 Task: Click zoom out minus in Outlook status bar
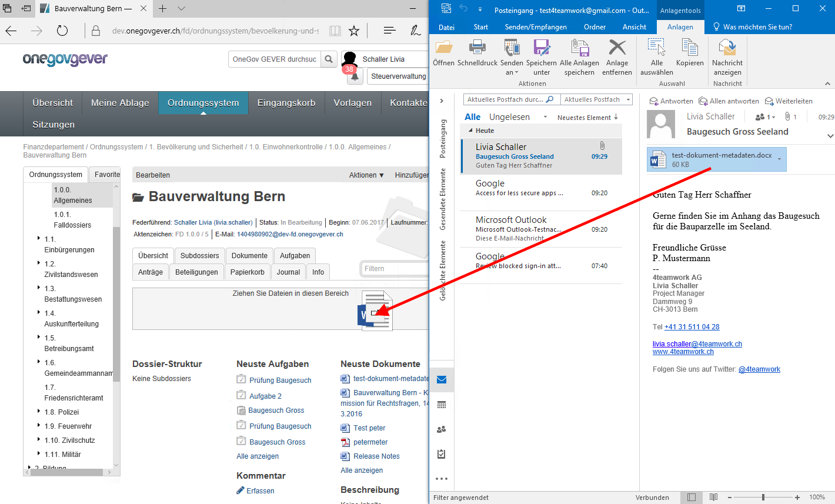point(729,498)
